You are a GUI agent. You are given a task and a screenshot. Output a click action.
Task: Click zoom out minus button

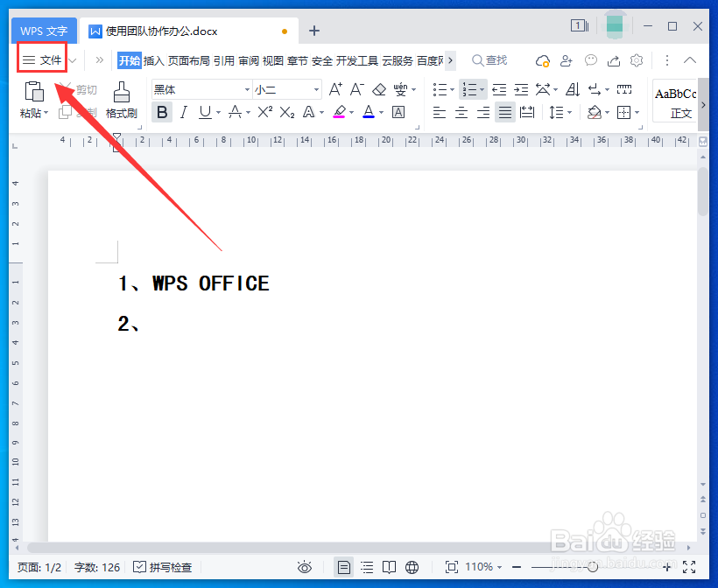(517, 567)
